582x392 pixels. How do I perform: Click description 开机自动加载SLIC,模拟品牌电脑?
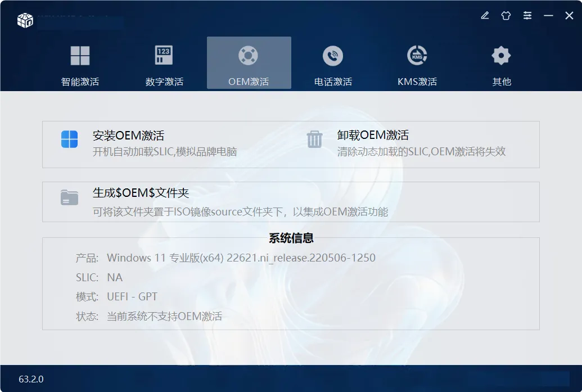tap(165, 152)
